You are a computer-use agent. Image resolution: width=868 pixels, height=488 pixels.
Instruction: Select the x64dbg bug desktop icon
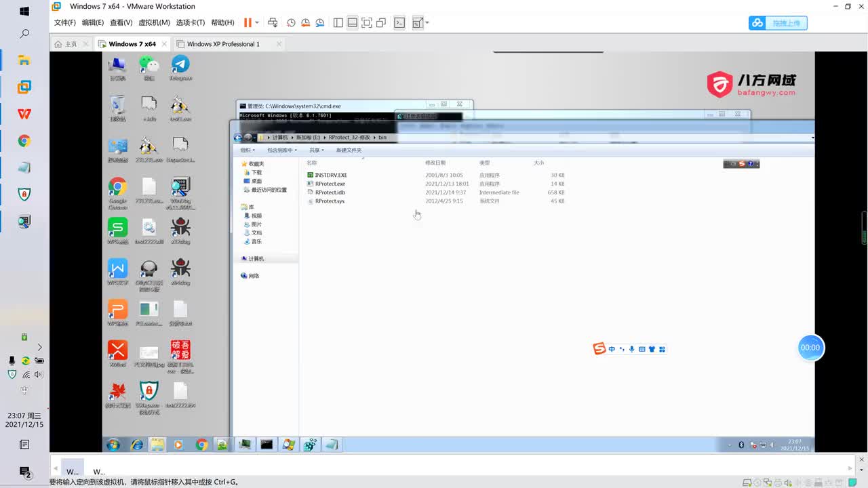(180, 271)
